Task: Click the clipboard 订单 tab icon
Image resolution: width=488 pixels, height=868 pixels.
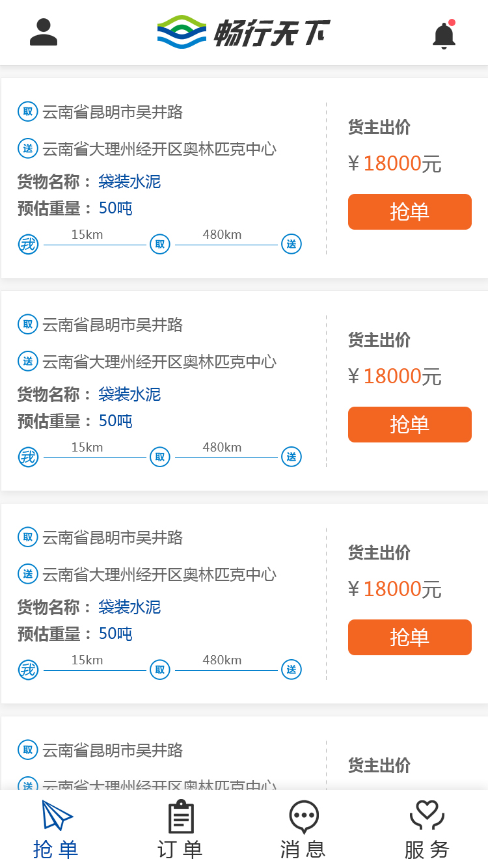Action: [181, 817]
